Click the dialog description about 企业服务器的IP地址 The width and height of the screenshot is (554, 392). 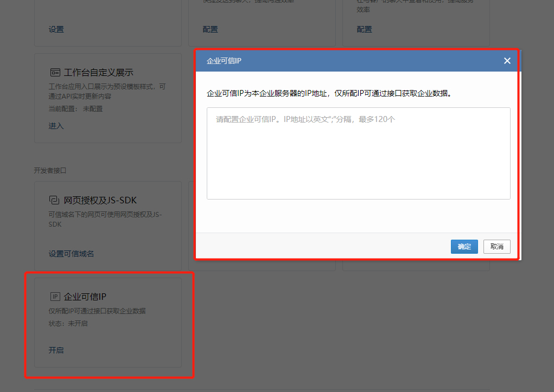click(x=329, y=93)
